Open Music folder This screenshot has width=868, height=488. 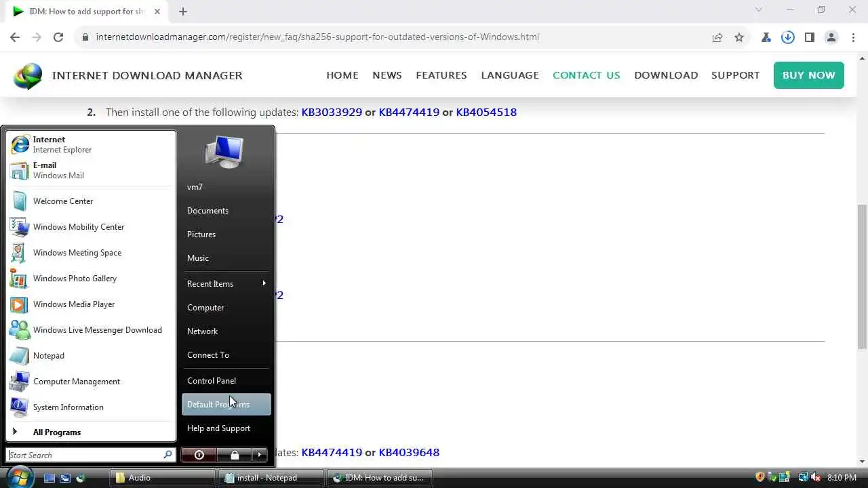point(226,258)
